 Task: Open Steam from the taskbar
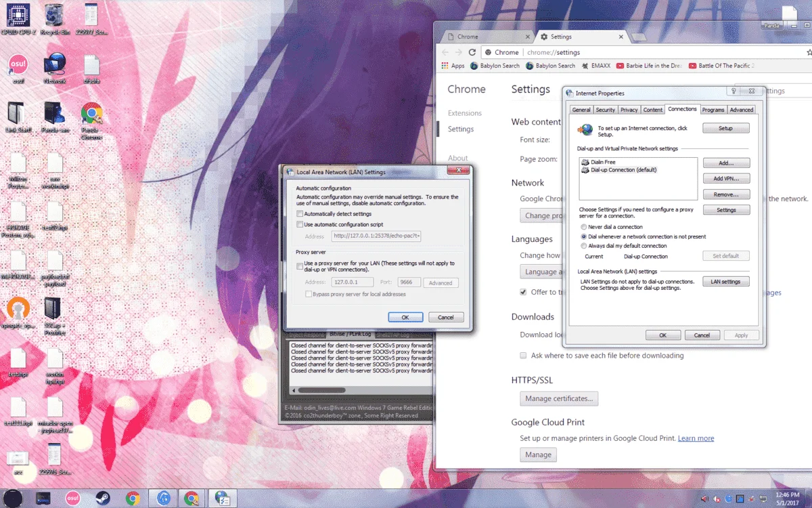[104, 499]
